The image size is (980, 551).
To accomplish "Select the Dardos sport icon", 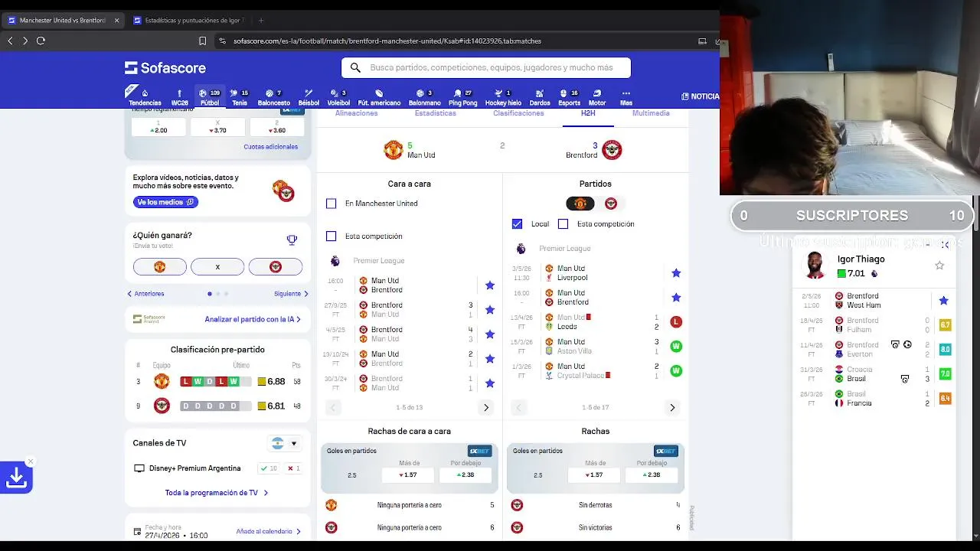I will pos(539,98).
